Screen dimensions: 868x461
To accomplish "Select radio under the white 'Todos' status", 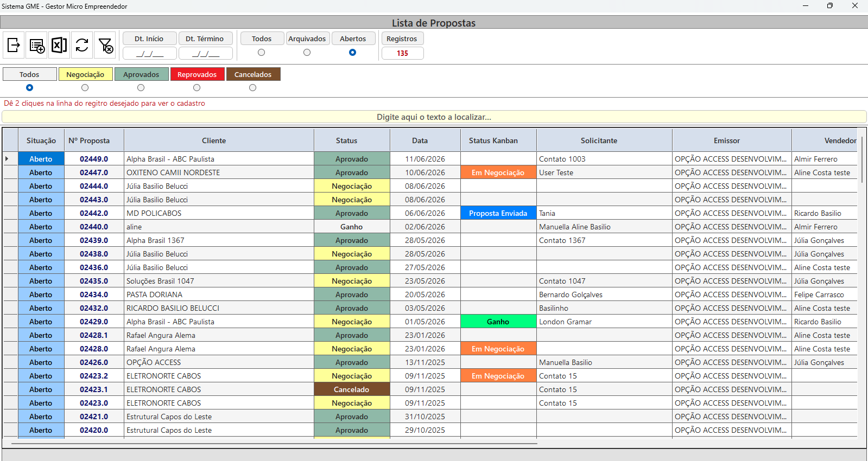I will [x=29, y=88].
